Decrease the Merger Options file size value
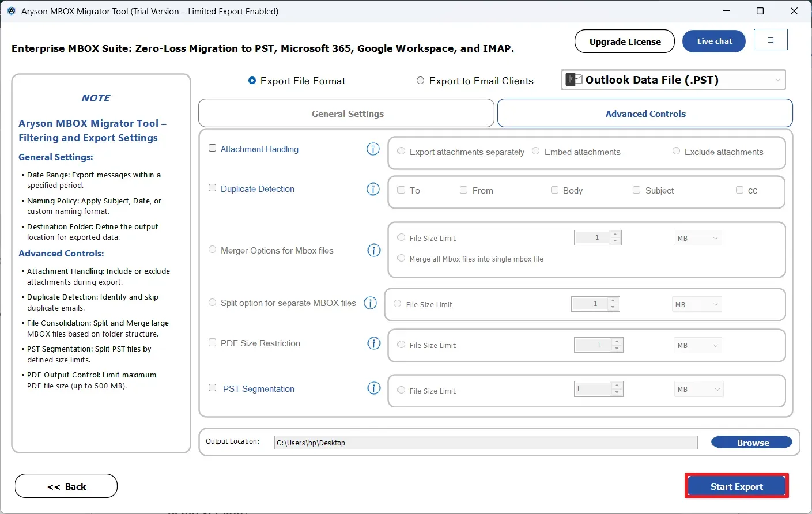 [x=615, y=241]
